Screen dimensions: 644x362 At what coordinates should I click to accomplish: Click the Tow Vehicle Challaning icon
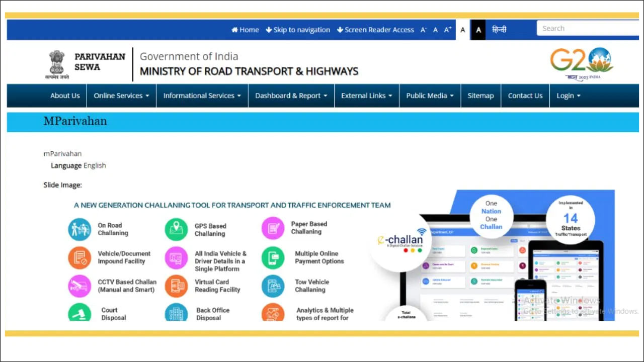click(x=273, y=286)
